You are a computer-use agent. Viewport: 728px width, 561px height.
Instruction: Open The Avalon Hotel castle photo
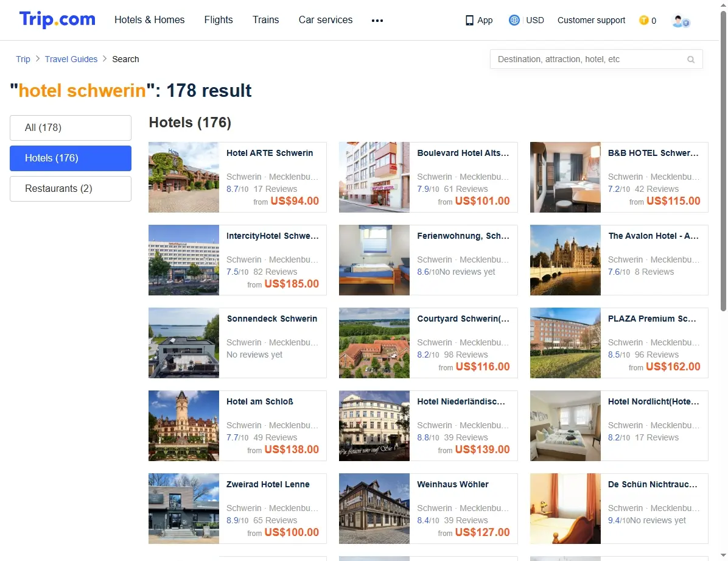[x=565, y=260]
